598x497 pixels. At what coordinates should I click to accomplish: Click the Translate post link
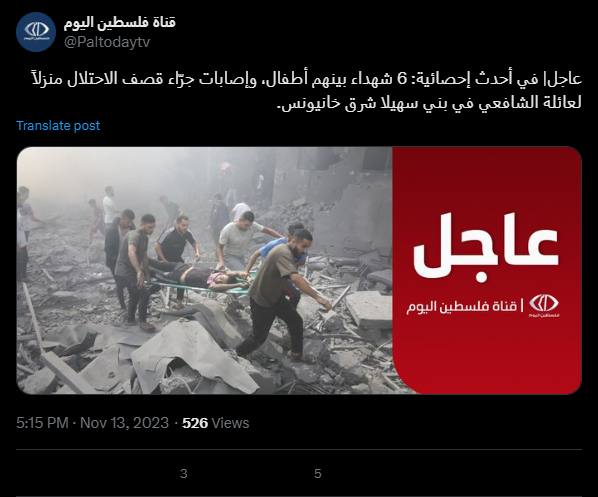58,125
